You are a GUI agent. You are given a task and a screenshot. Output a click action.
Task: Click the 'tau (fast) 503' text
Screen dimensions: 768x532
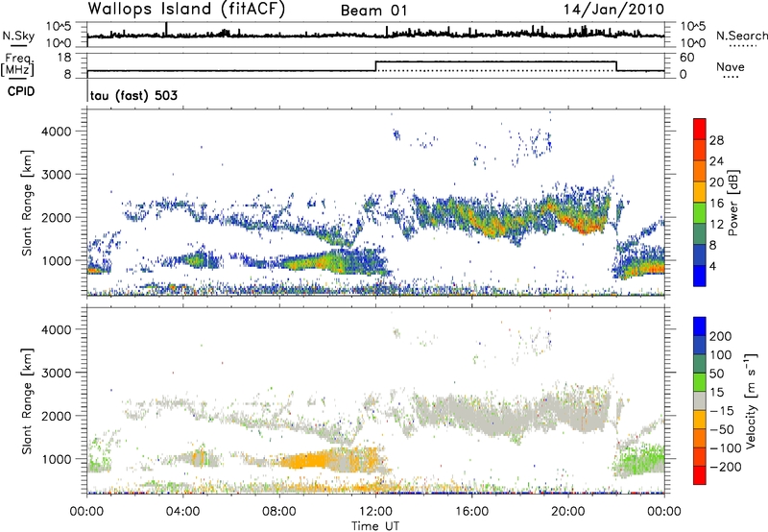point(133,95)
